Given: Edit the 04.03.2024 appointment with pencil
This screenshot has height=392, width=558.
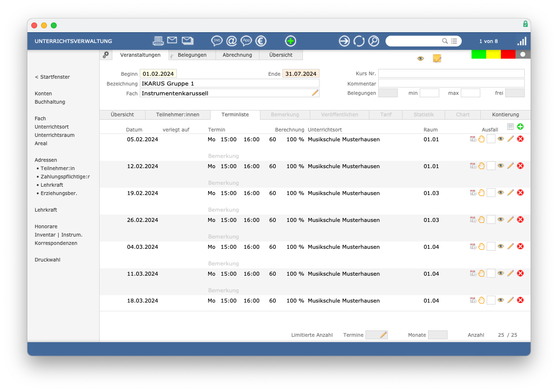Looking at the screenshot, I should (510, 246).
